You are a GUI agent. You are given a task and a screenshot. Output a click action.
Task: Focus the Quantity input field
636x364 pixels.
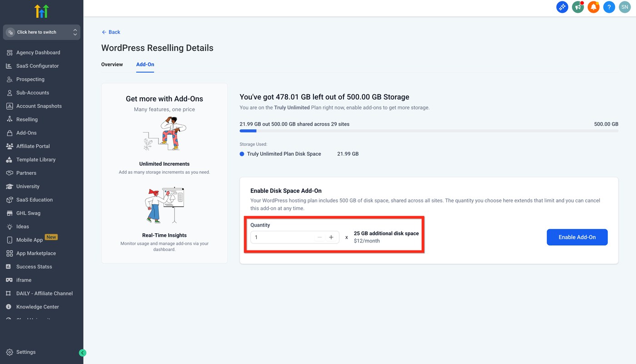pos(283,237)
